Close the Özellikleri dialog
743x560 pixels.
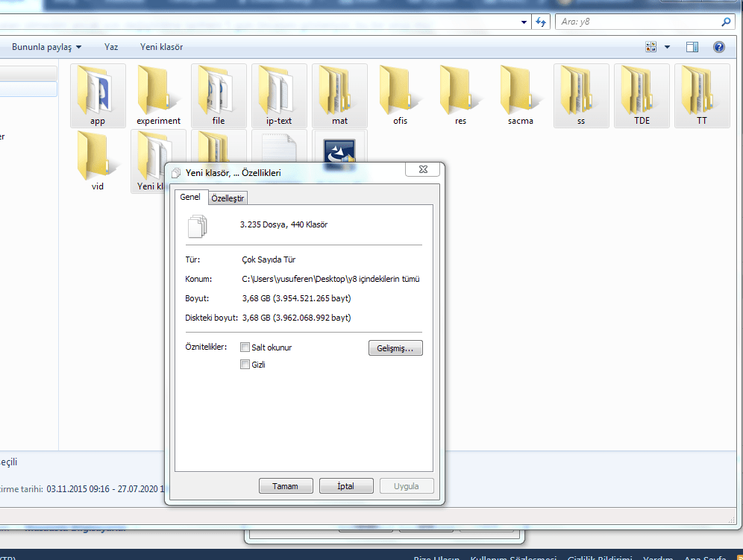tap(423, 169)
